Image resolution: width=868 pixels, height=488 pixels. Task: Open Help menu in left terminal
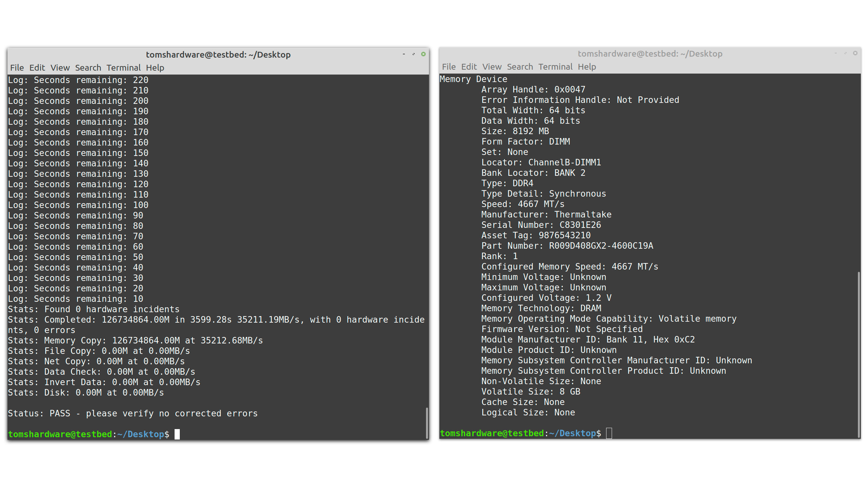155,68
